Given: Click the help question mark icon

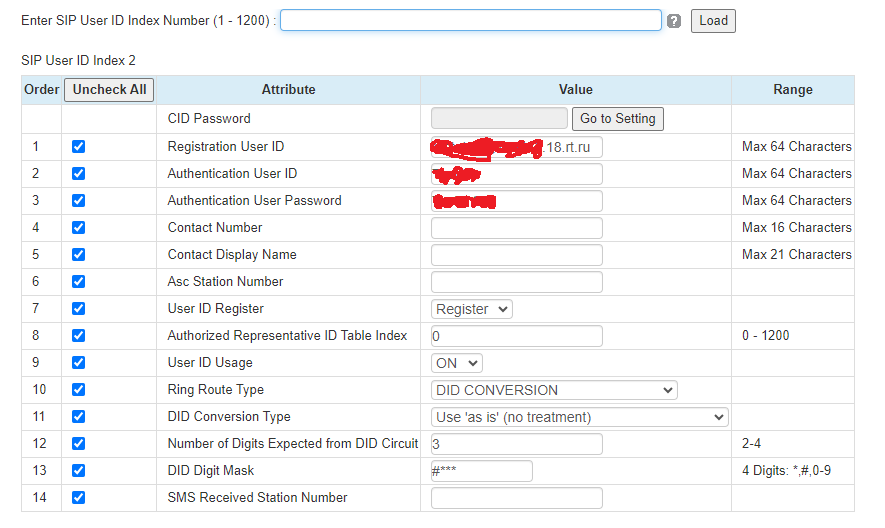Looking at the screenshot, I should point(674,21).
